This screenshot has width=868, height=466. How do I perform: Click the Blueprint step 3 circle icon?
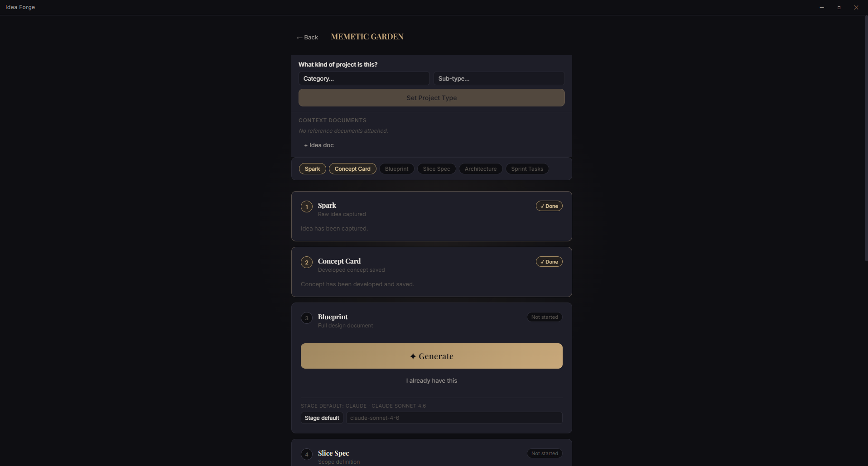(307, 318)
